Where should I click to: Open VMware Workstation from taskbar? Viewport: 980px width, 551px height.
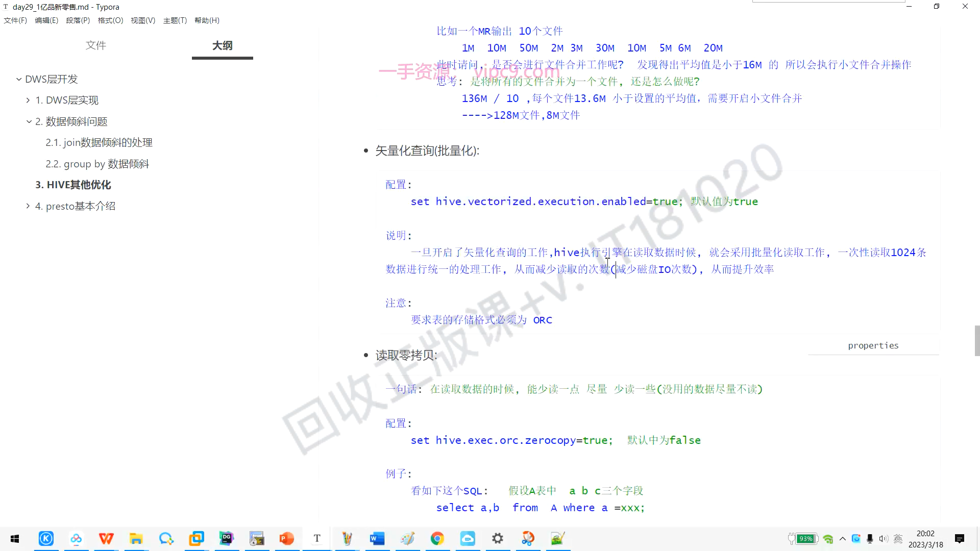(197, 539)
